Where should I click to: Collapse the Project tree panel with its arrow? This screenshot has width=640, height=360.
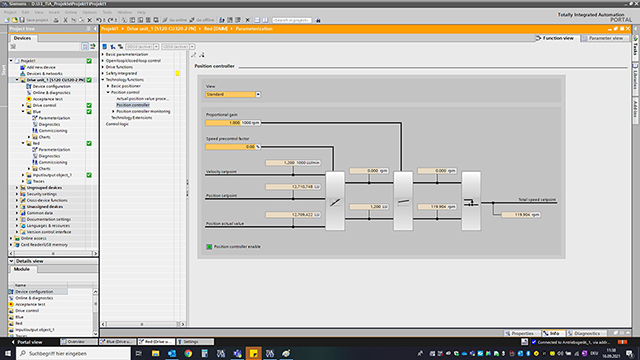click(95, 29)
